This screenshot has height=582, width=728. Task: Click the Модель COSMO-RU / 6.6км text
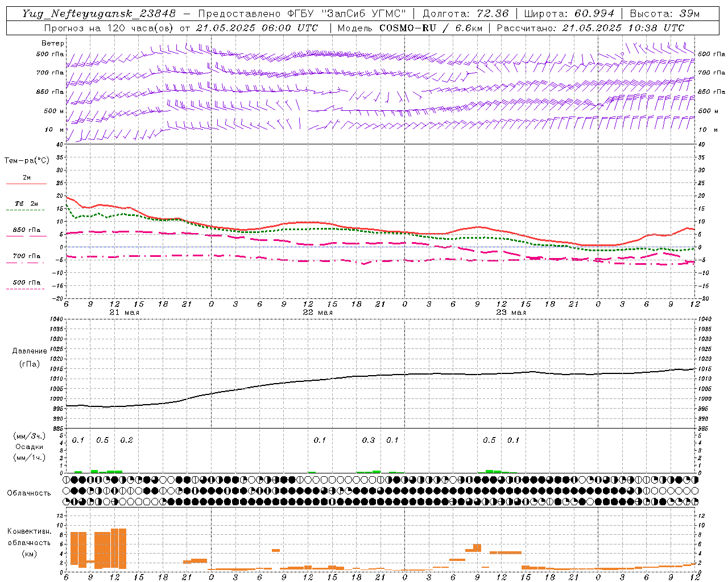(x=409, y=28)
